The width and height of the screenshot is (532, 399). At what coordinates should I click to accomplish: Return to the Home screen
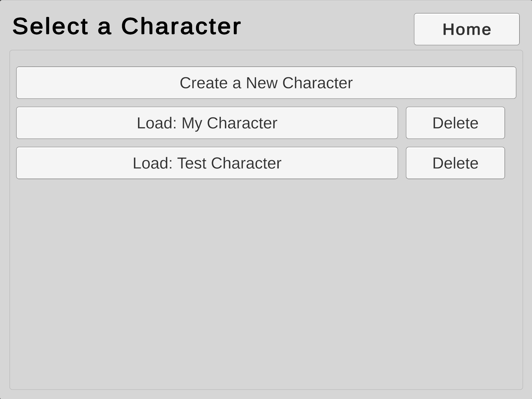coord(467,29)
